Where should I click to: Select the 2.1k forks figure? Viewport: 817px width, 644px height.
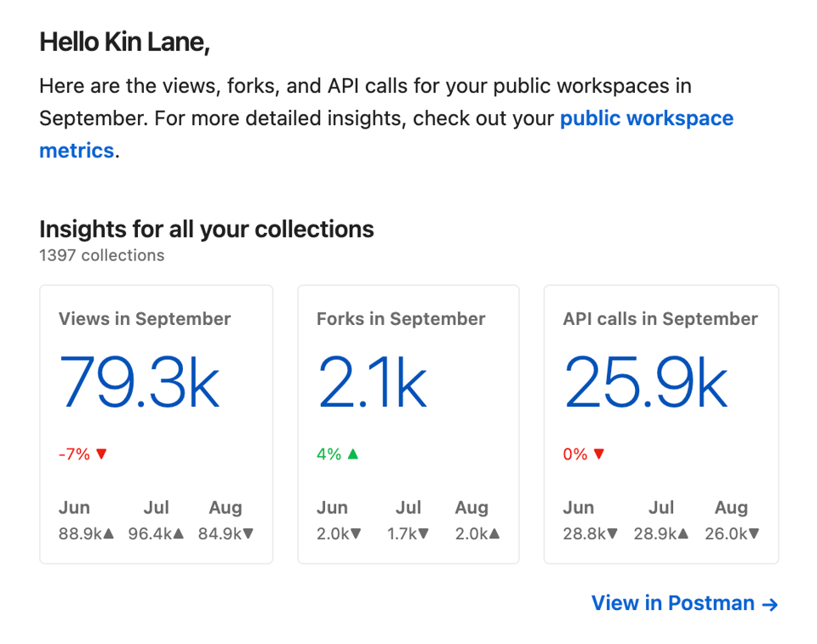point(372,383)
